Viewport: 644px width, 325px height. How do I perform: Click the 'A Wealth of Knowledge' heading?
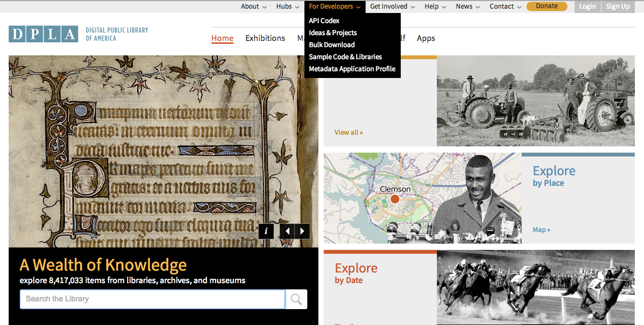point(103,265)
